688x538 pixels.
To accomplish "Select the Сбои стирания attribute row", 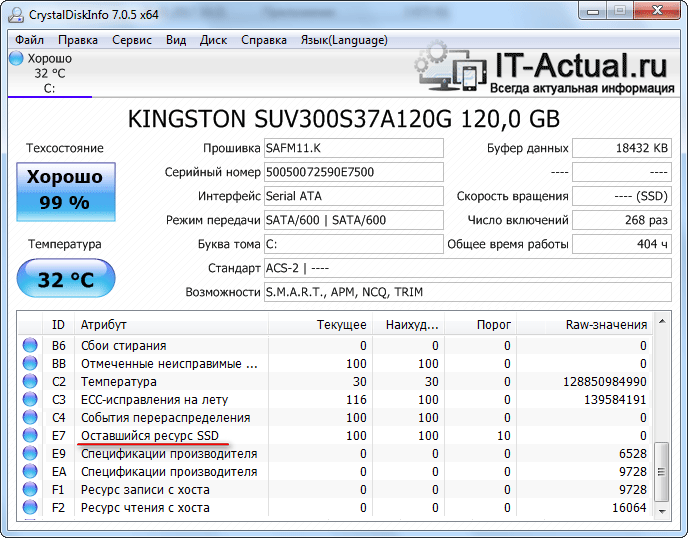I will coord(335,345).
